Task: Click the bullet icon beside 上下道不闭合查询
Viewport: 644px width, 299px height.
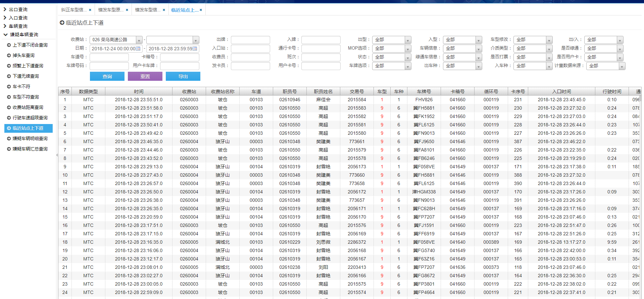Action: pos(9,45)
